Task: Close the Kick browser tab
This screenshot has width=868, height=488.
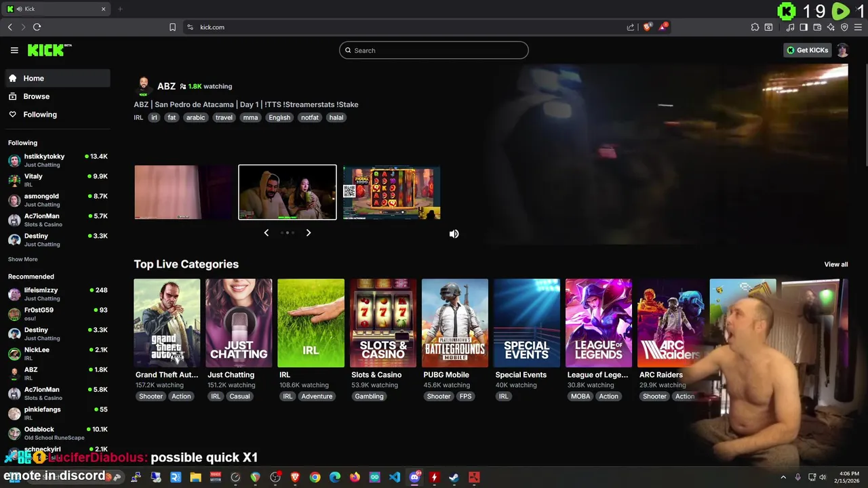Action: 103,9
